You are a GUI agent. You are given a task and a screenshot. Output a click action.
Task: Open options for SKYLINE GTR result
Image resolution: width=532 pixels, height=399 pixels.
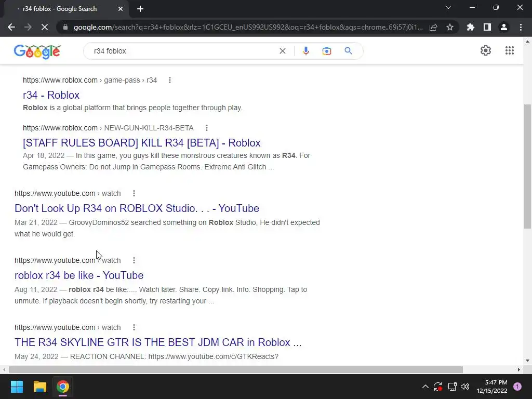[134, 327]
